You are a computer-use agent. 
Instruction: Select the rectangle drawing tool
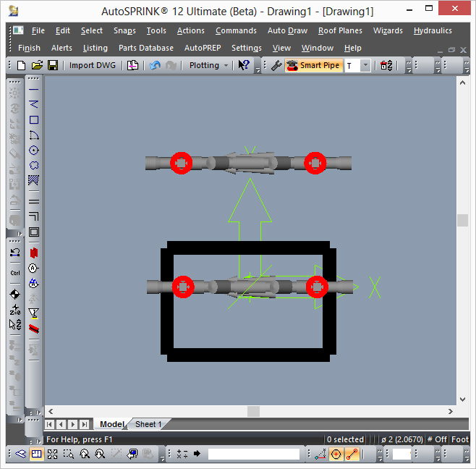pyautogui.click(x=34, y=120)
